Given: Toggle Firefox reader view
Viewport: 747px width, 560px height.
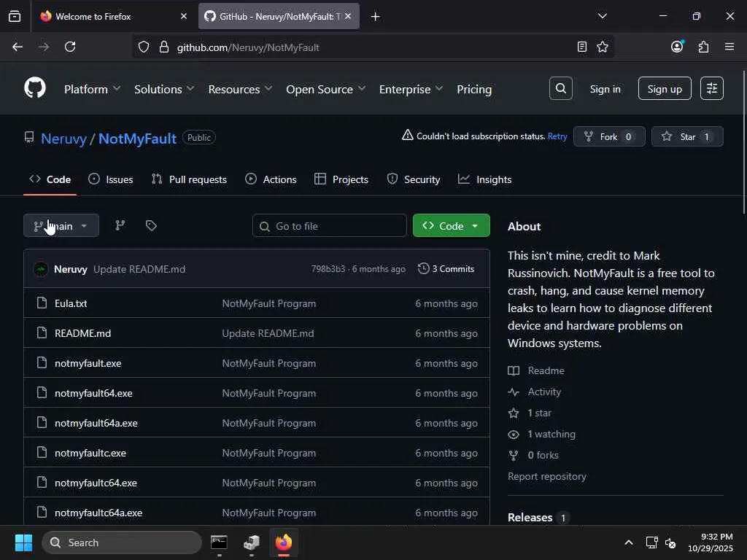Looking at the screenshot, I should 581,47.
